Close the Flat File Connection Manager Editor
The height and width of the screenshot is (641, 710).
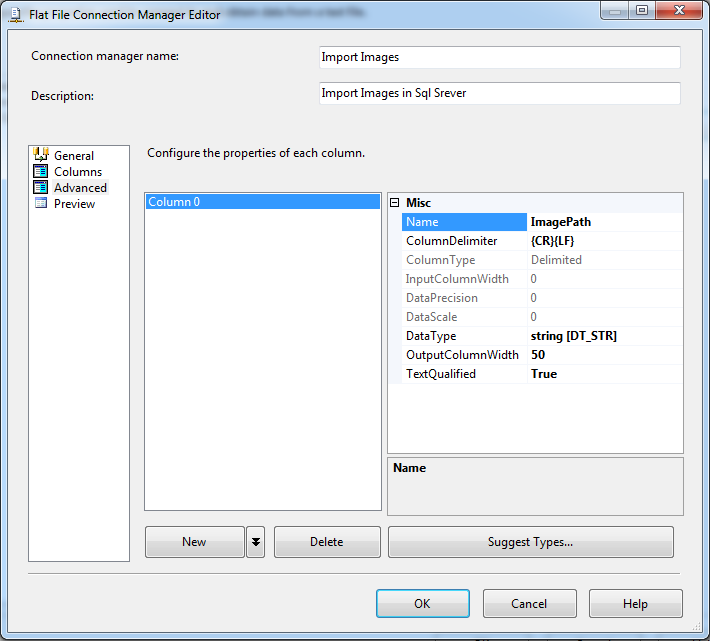click(x=679, y=11)
